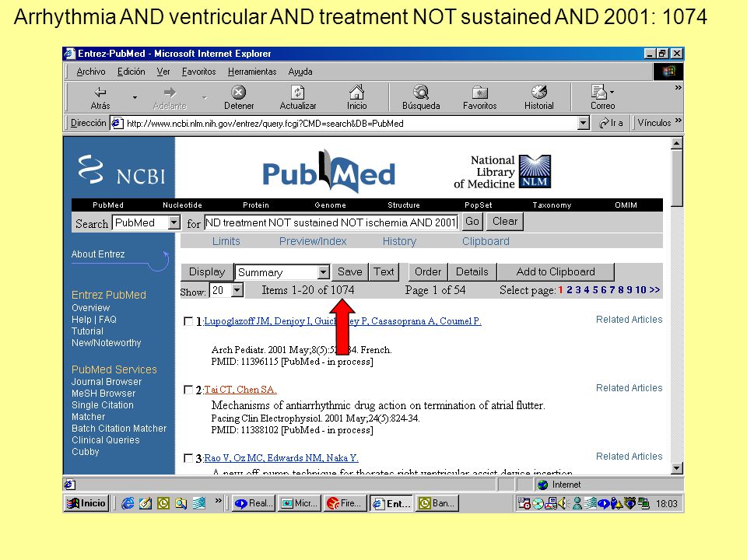Open Real taskbar window
Screen dimensions: 747x560
point(253,503)
